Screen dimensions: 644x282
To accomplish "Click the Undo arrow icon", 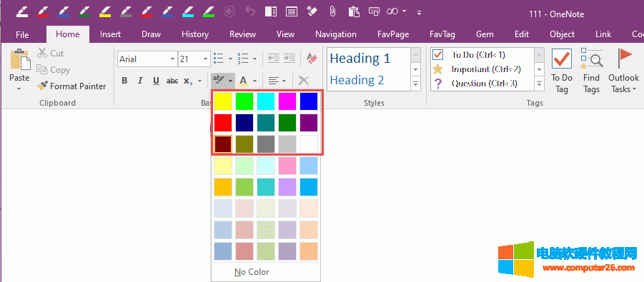I will [249, 11].
